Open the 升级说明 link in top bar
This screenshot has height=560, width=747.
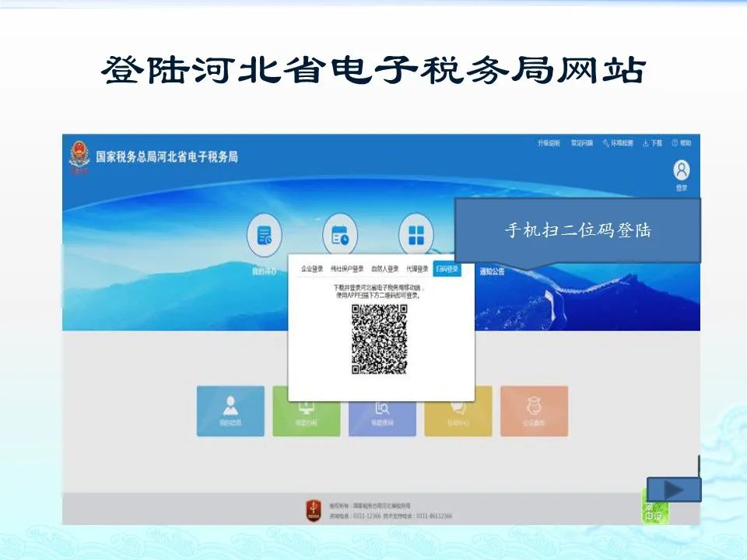[x=549, y=143]
